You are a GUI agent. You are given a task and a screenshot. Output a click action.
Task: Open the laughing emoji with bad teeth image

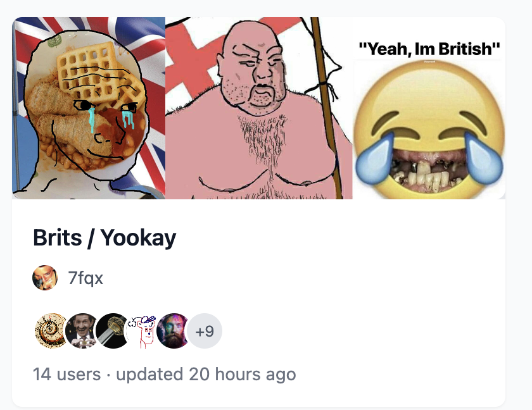(x=429, y=108)
